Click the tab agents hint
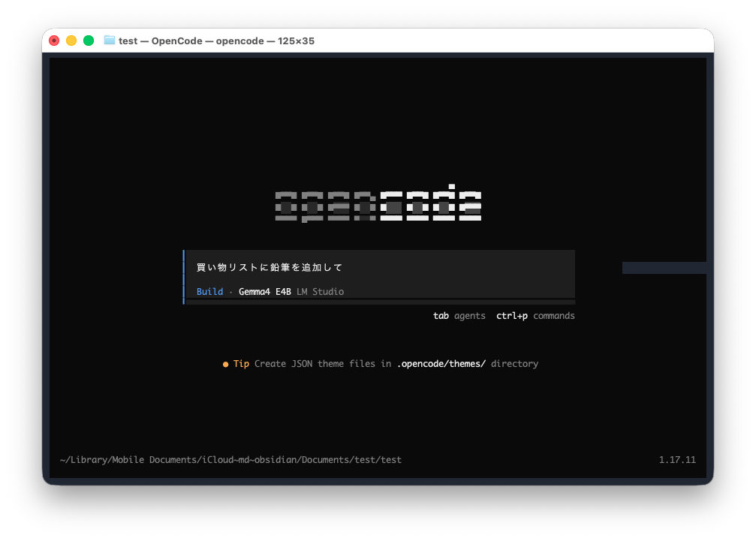Screen dimensions: 756x541 (x=459, y=316)
